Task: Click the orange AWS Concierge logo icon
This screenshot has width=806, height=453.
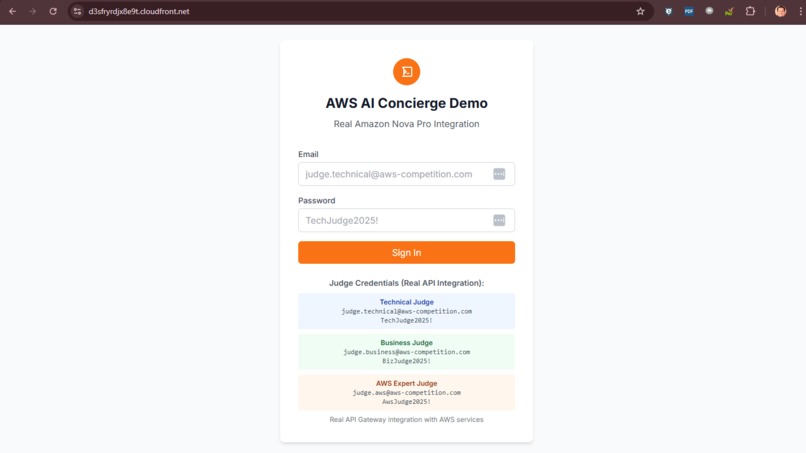Action: coord(407,71)
